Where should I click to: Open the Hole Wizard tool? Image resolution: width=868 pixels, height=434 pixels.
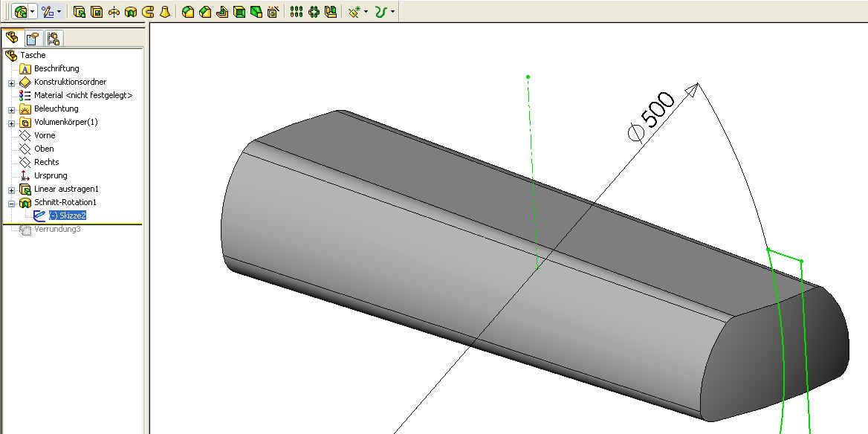[x=273, y=12]
